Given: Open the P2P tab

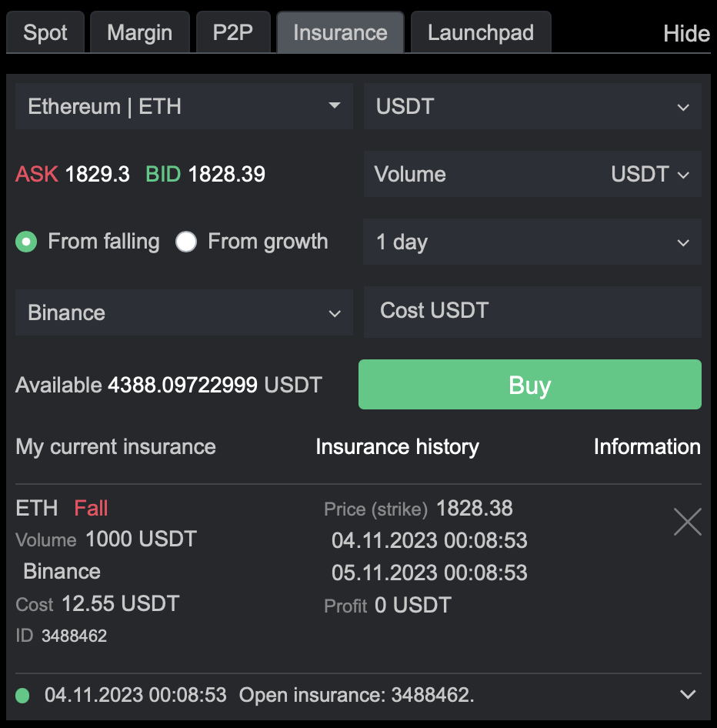Looking at the screenshot, I should (x=232, y=33).
